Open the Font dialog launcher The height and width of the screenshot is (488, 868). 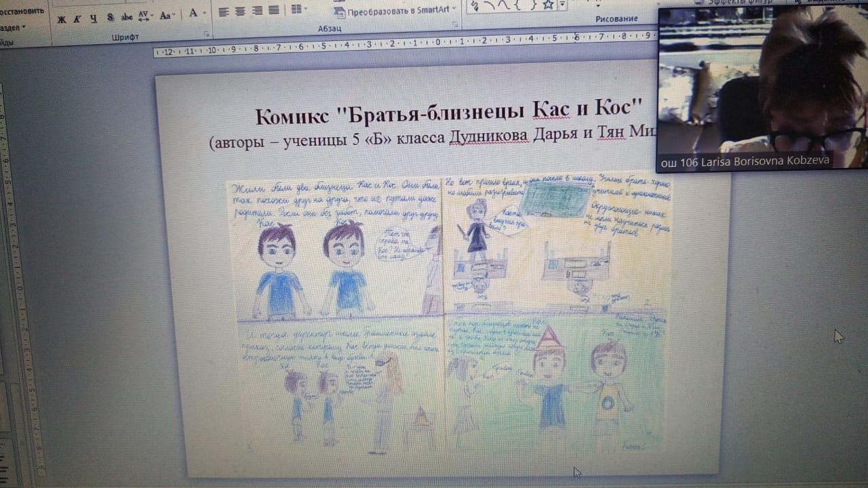[206, 34]
